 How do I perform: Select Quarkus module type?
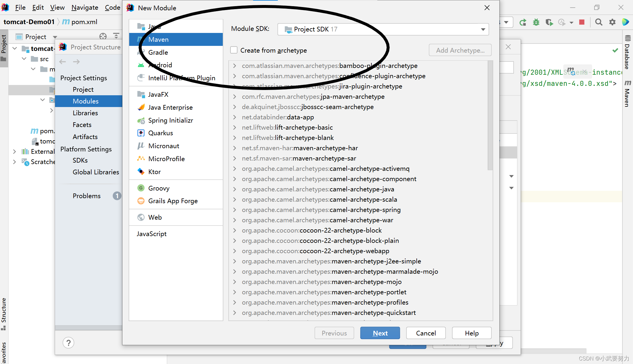(160, 133)
